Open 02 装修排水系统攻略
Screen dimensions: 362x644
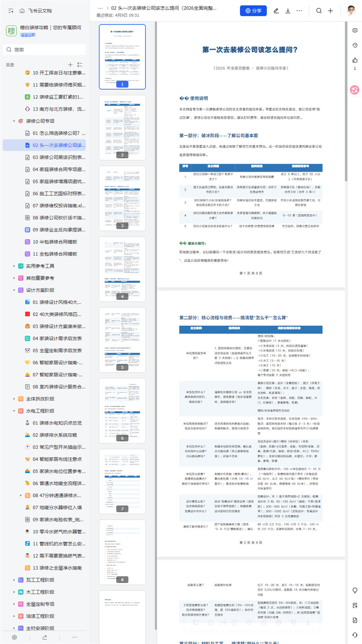(x=44, y=435)
